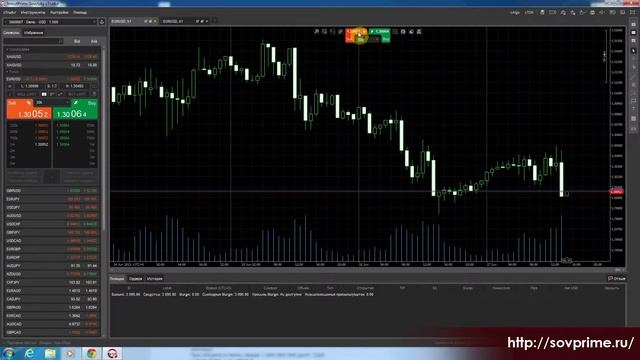Click the sound speaker icon in top bar
640x360 pixels.
(x=602, y=13)
